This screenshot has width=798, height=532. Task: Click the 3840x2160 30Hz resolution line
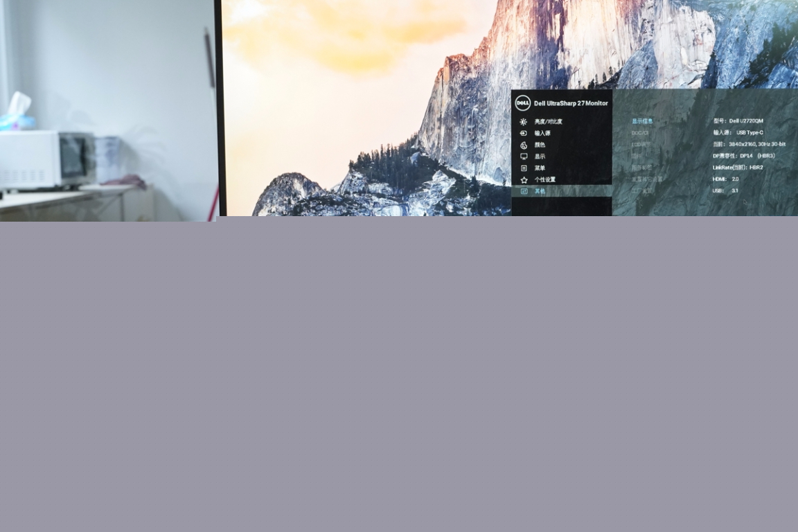[x=749, y=144]
